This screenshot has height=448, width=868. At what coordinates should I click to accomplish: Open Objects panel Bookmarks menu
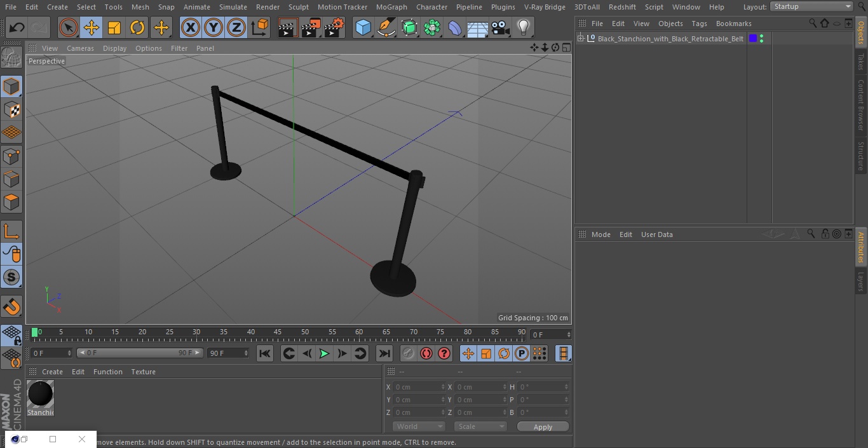click(733, 24)
